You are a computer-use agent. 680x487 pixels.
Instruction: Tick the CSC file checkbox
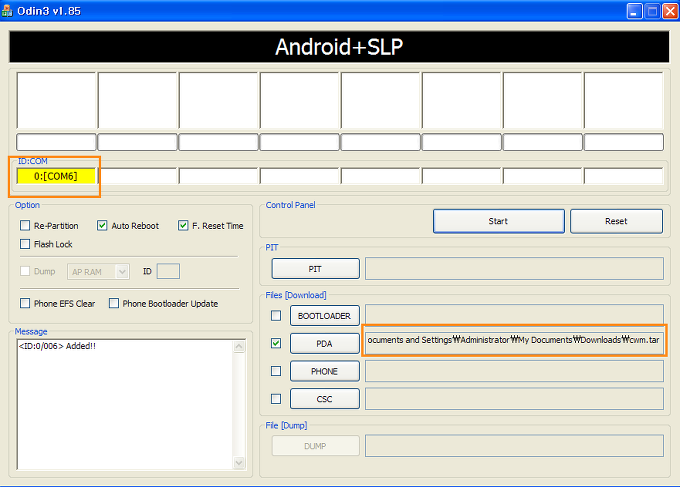(276, 399)
